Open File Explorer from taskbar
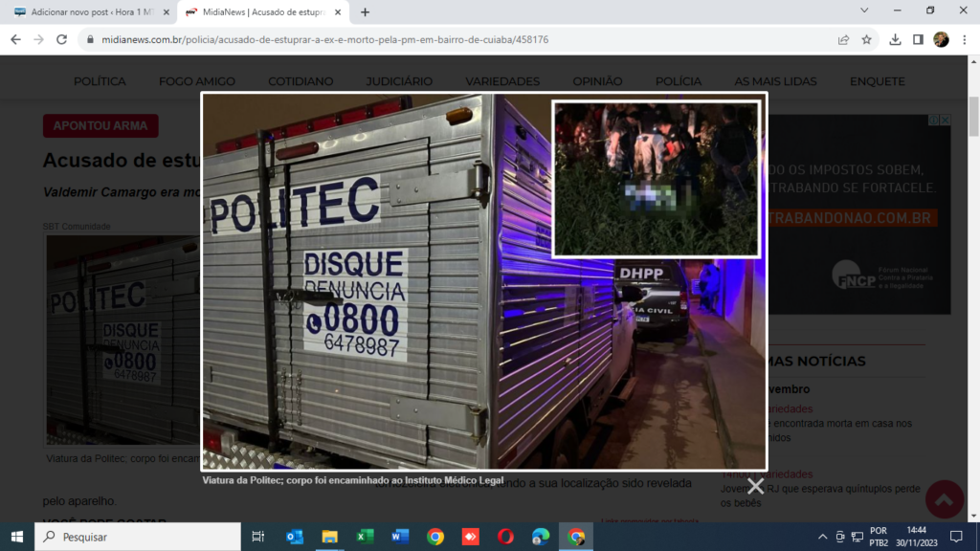This screenshot has width=980, height=551. 329,537
